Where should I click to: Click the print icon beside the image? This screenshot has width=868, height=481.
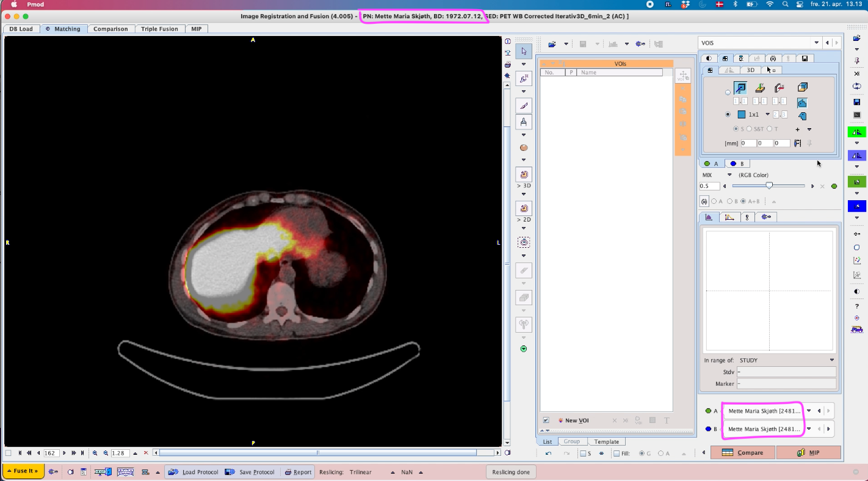pos(507,65)
